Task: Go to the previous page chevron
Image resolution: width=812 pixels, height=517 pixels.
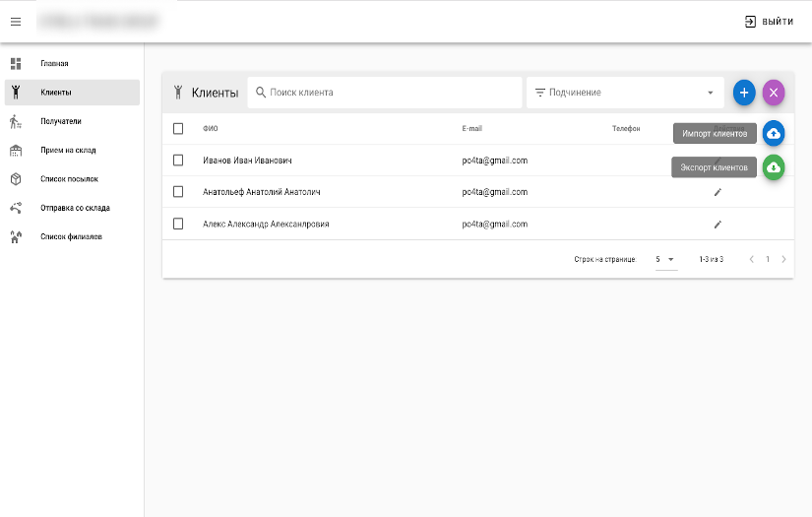Action: pos(751,259)
